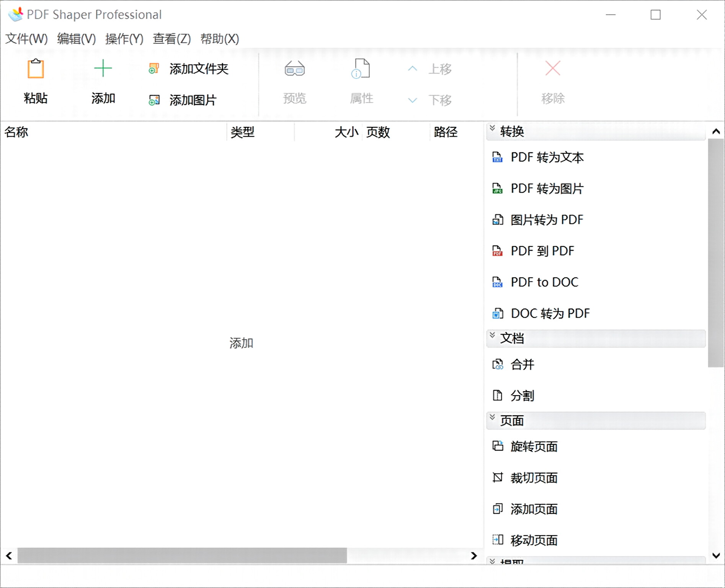Select 图片转为 PDF text label
The height and width of the screenshot is (588, 725).
tap(547, 220)
